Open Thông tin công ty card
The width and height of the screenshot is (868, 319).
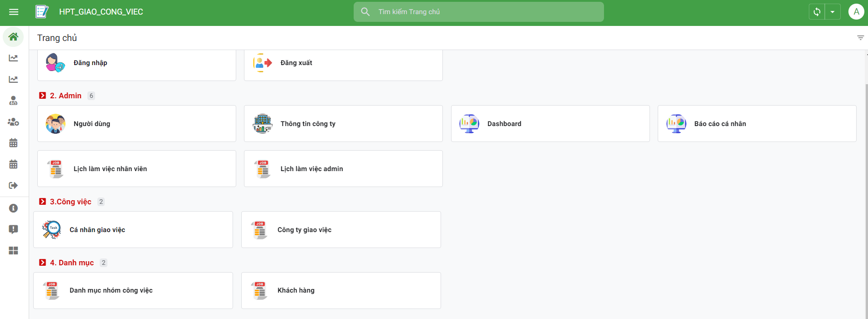pos(343,124)
